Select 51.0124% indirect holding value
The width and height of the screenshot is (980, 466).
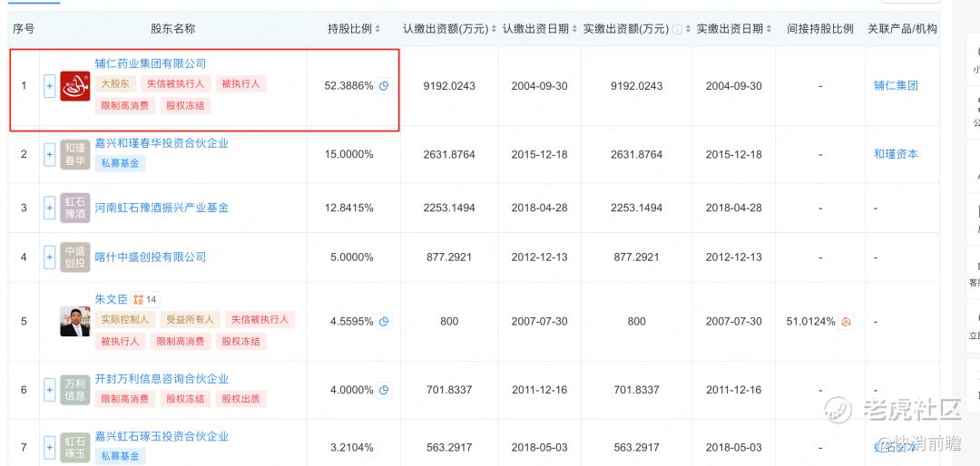(x=810, y=322)
